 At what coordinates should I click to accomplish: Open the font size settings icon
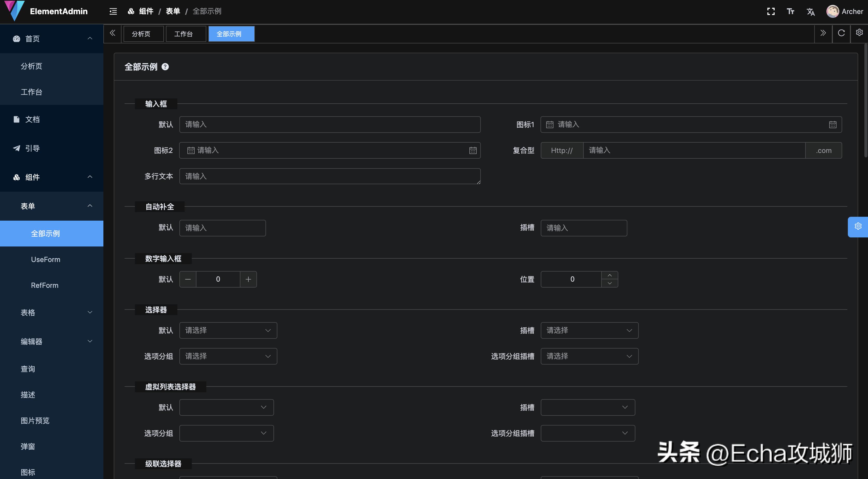790,11
